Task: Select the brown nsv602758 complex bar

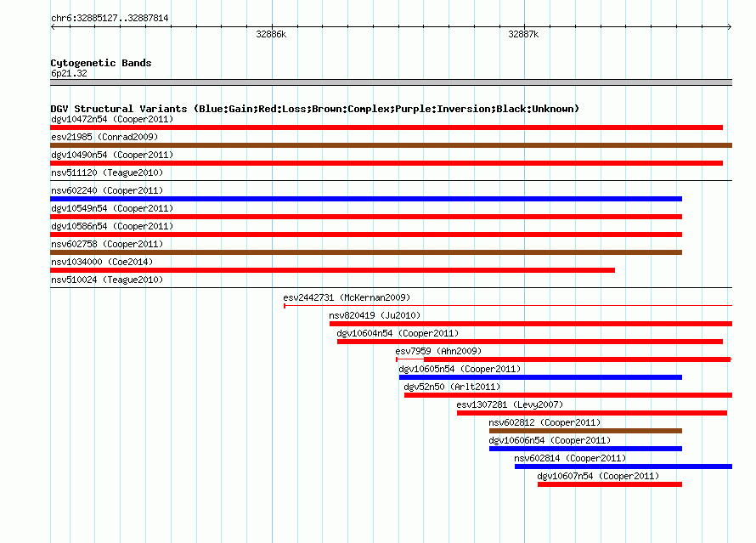Action: click(x=366, y=252)
